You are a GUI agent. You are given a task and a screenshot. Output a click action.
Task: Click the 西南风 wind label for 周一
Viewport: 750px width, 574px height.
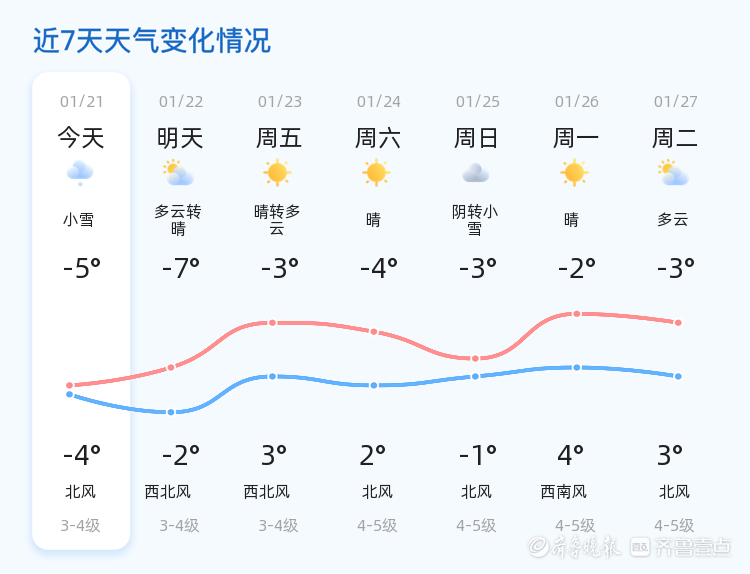[x=564, y=492]
